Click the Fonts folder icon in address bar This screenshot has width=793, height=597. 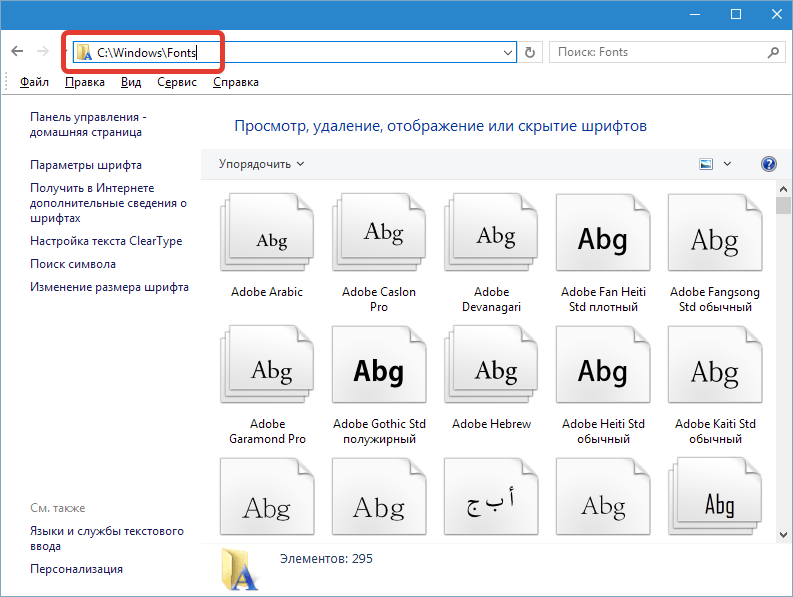click(x=84, y=52)
